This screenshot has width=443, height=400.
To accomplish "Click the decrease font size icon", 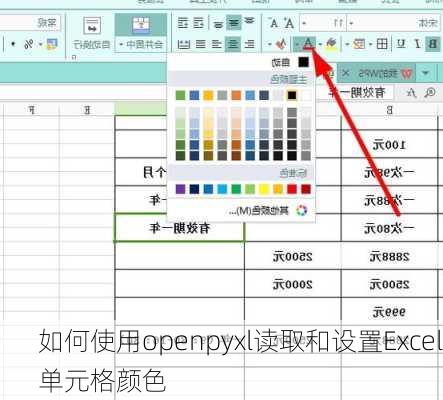I will point(274,23).
